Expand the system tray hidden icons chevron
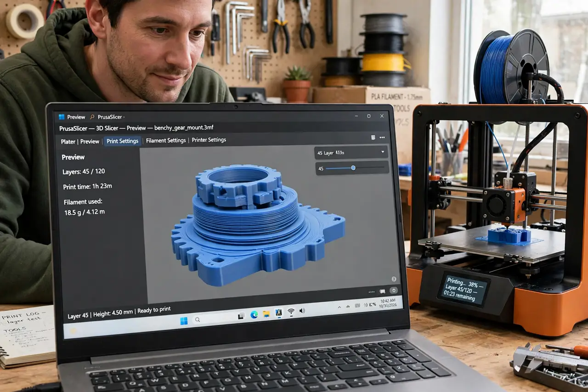 point(339,307)
